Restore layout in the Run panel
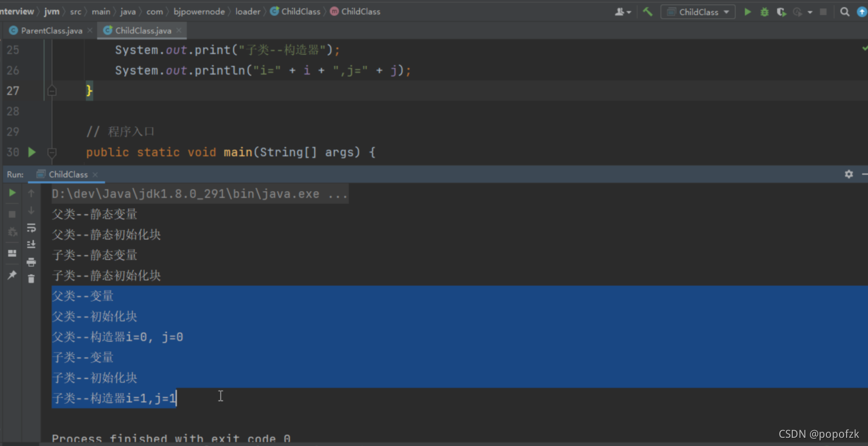 tap(12, 253)
